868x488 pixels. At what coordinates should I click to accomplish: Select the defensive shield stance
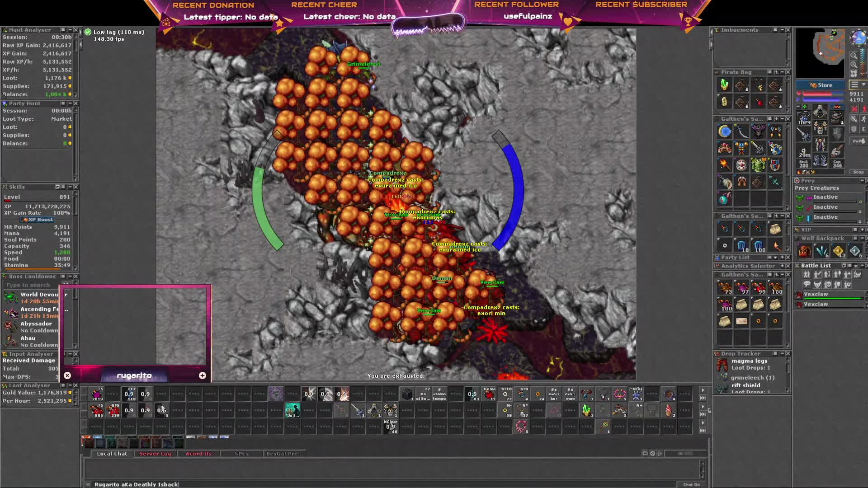click(x=854, y=129)
